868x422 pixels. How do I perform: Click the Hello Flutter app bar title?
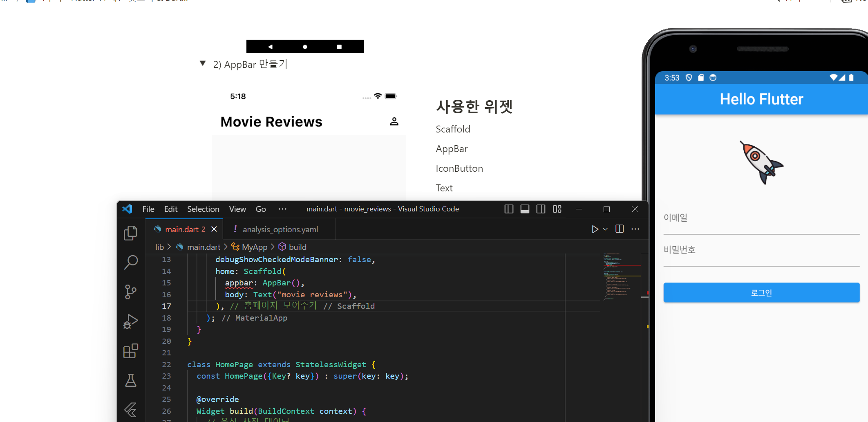[x=761, y=99]
